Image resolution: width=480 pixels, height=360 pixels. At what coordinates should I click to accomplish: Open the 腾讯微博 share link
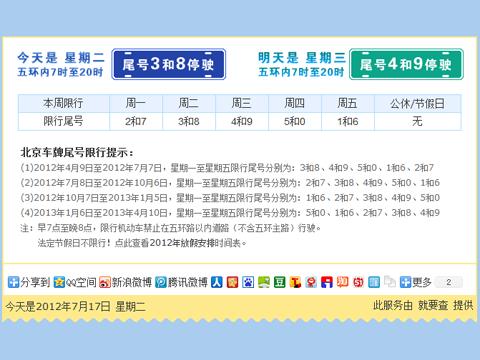click(x=188, y=282)
